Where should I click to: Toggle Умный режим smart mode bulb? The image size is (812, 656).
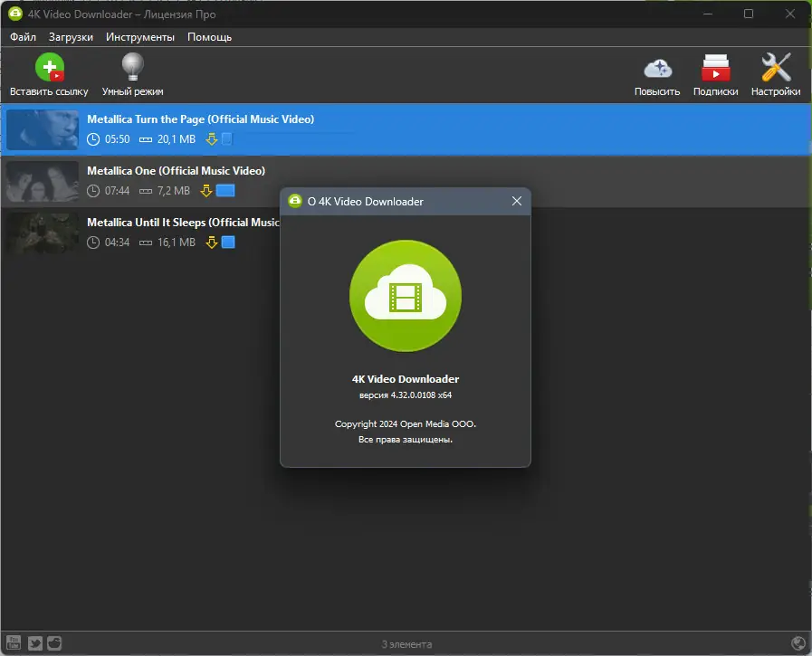click(x=132, y=74)
